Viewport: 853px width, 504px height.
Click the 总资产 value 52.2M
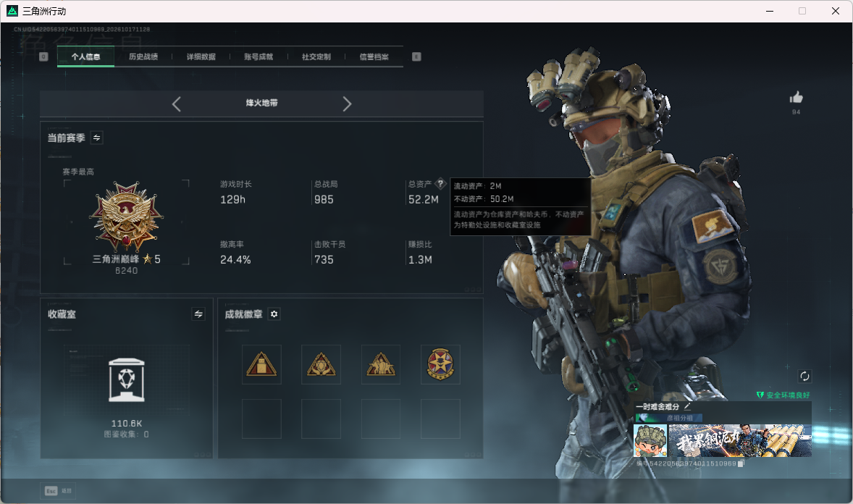tap(423, 200)
